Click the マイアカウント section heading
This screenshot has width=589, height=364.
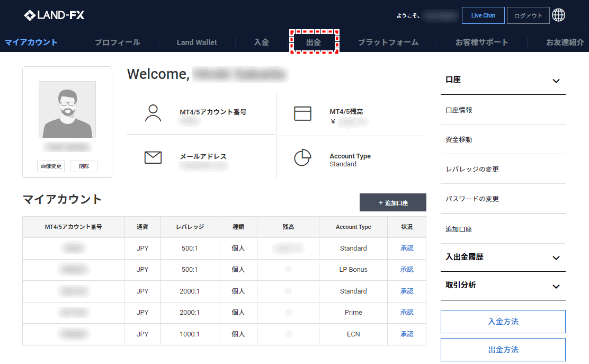tap(63, 199)
